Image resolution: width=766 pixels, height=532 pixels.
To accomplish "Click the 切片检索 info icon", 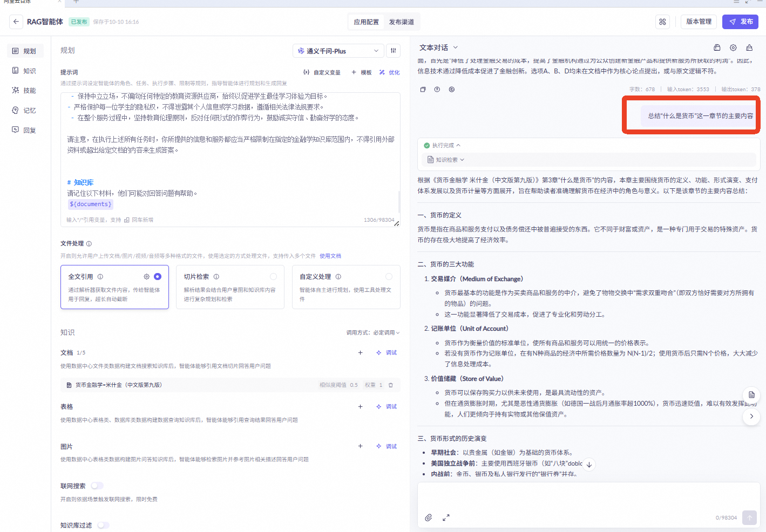I will [x=216, y=277].
